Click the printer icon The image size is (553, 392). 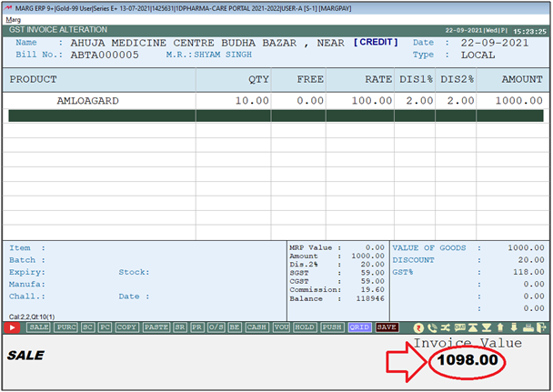click(528, 327)
